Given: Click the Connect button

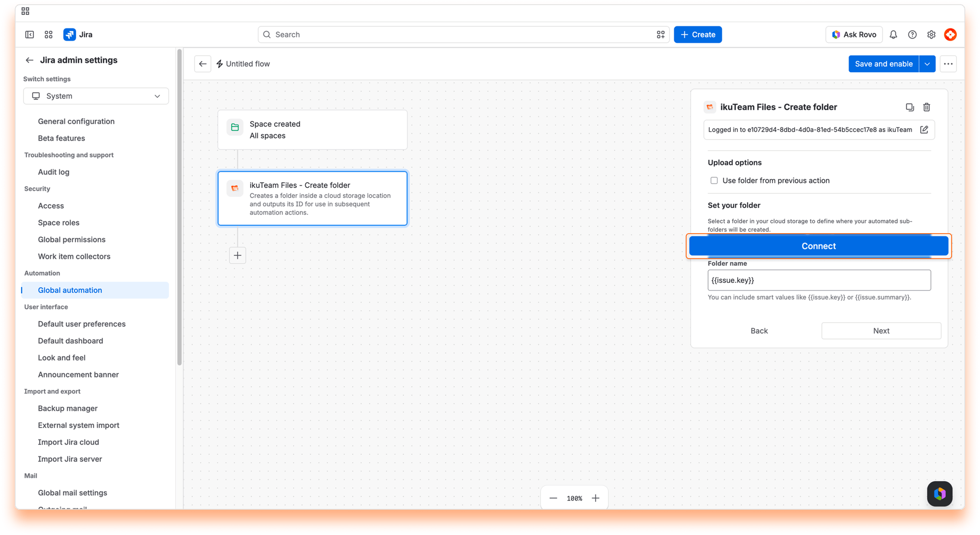Looking at the screenshot, I should [818, 246].
